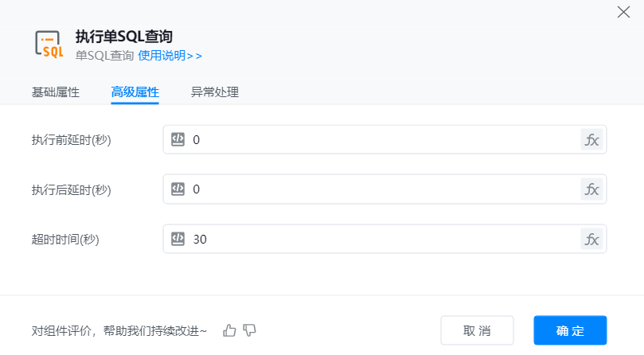Click code icon in 超时时间 input
Image resolution: width=644 pixels, height=355 pixels.
point(178,239)
